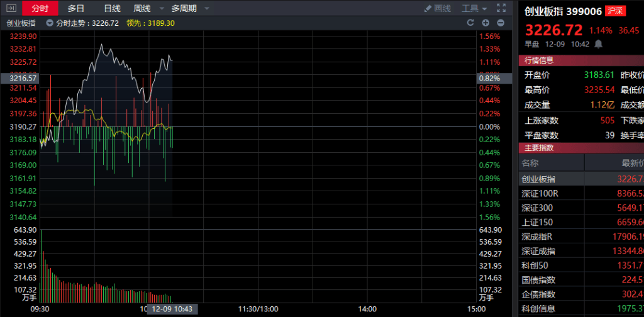The image size is (644, 317).
Task: Select 深证100R in the index list
Action: (x=540, y=193)
